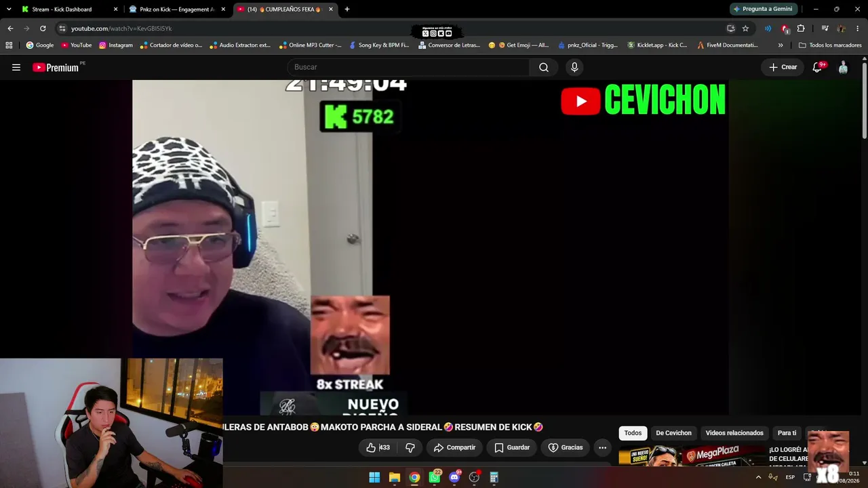This screenshot has width=868, height=488.
Task: Open Online MP3 Cutter bookmark
Action: 310,45
